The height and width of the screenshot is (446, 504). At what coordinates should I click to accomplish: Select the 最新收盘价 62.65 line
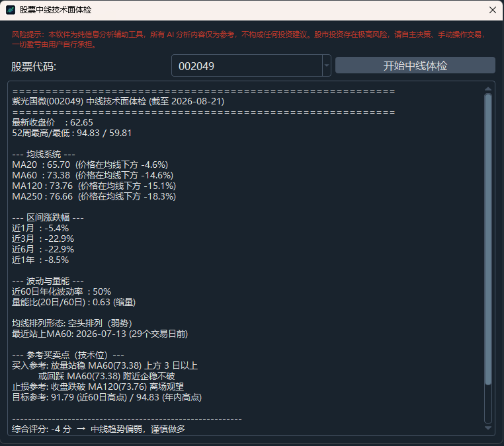click(52, 122)
